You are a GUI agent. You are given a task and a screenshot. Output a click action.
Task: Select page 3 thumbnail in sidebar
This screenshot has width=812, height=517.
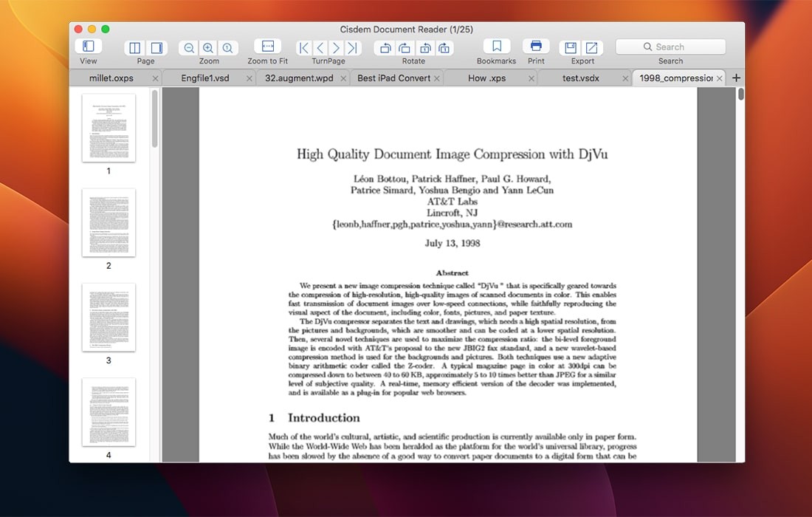click(x=109, y=317)
